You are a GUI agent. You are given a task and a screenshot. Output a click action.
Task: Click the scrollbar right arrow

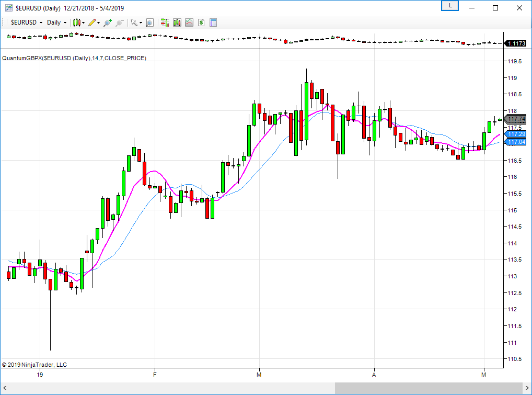click(527, 388)
